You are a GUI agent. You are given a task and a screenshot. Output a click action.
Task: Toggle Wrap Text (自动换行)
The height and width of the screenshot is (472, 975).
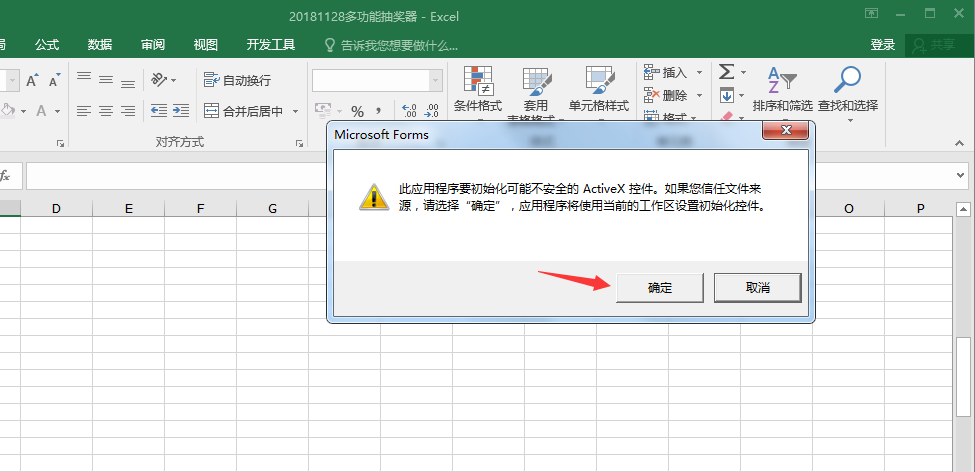(238, 80)
